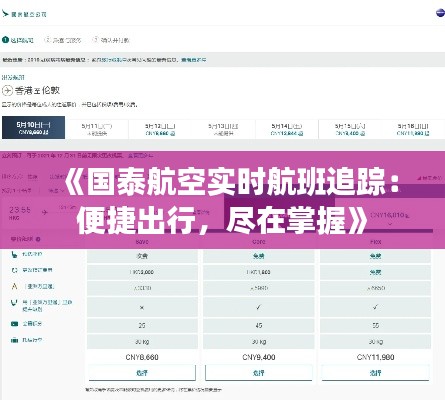Click the info icon beside fare conditions
Screen dimensions: 445x400
[38, 239]
